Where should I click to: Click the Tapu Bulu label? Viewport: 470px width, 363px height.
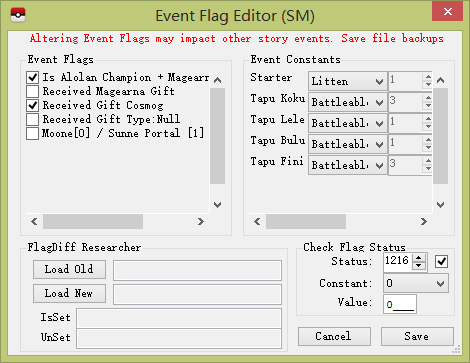(x=278, y=141)
